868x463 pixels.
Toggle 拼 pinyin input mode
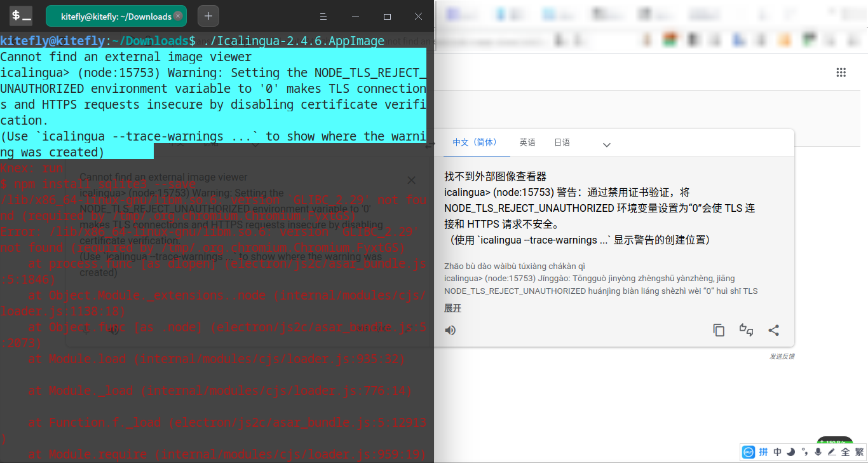(764, 452)
